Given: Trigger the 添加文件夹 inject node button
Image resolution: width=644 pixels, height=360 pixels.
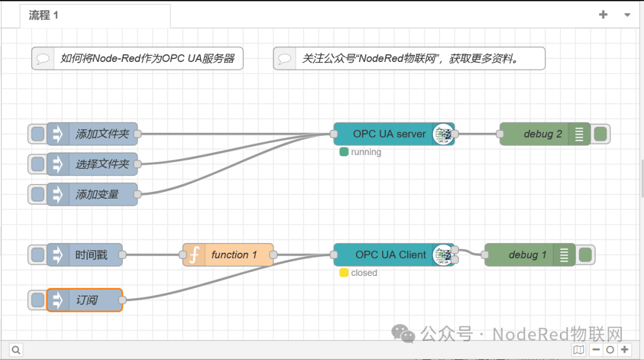Looking at the screenshot, I should (x=38, y=134).
